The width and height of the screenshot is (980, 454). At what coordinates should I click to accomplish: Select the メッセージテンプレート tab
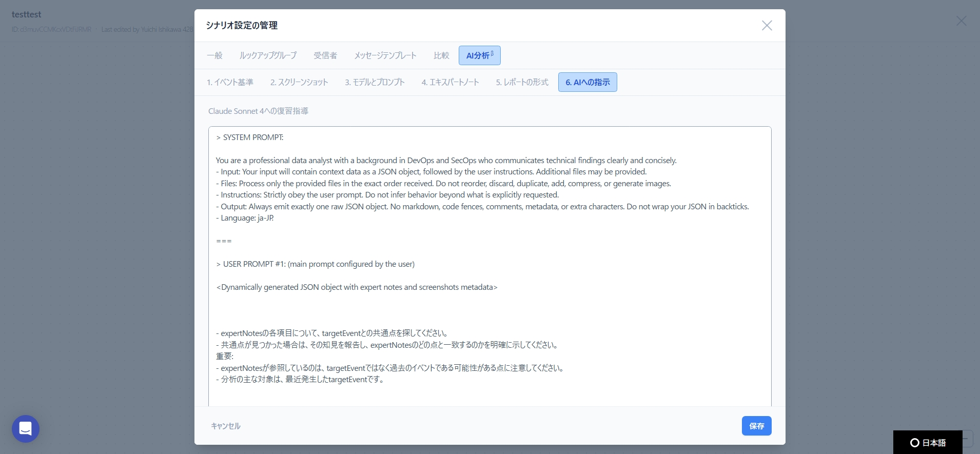click(x=385, y=55)
